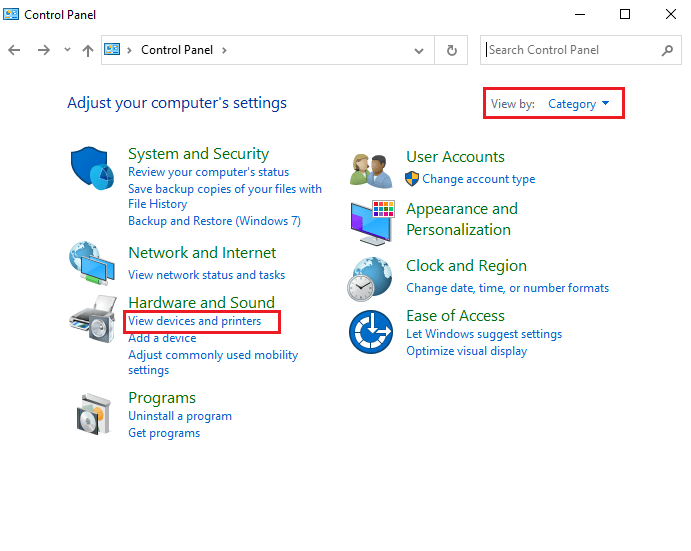The image size is (691, 551).
Task: Open Save backup copies with File History
Action: coord(225,196)
